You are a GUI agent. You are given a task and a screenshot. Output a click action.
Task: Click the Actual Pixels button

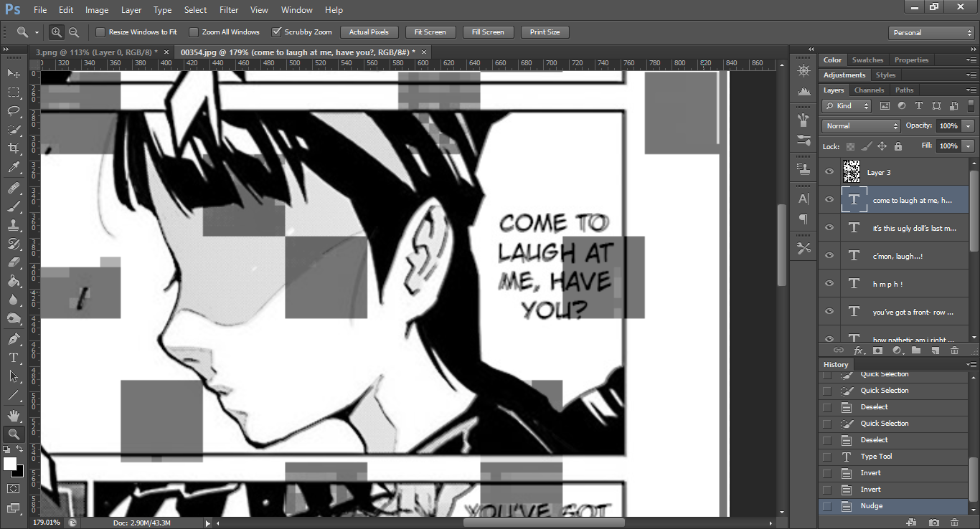(369, 32)
